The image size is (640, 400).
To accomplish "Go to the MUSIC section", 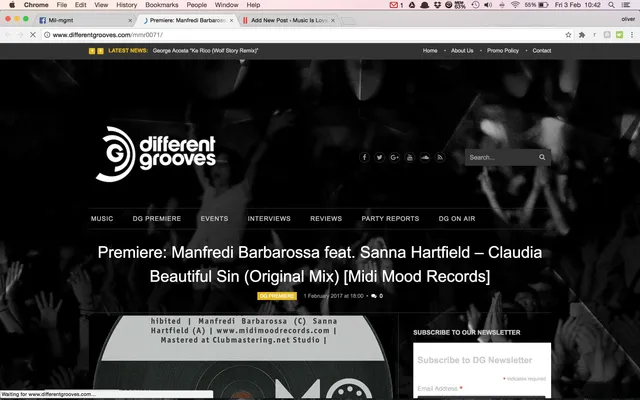I will coord(102,219).
